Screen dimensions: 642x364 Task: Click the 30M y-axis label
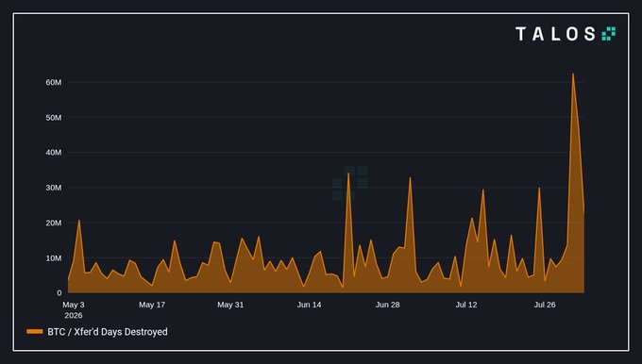click(x=54, y=188)
